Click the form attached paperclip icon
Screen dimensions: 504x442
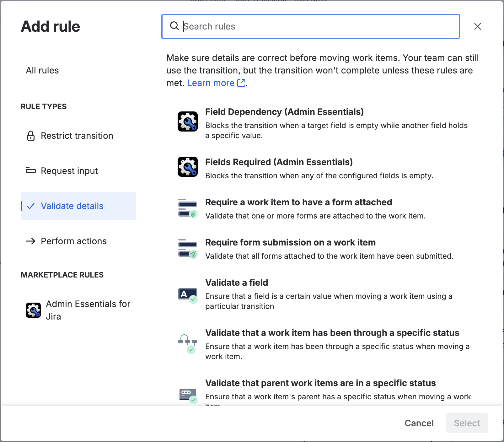tap(188, 209)
